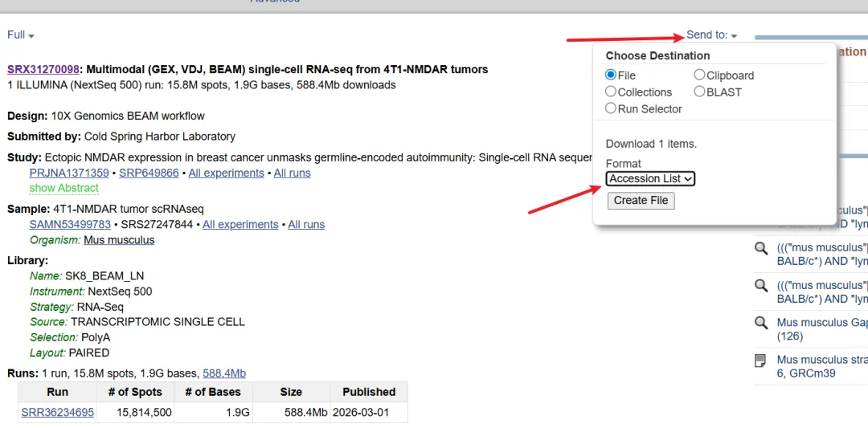Screen dimensions: 868x428
Task: Pick BLAST as the destination
Action: click(699, 92)
